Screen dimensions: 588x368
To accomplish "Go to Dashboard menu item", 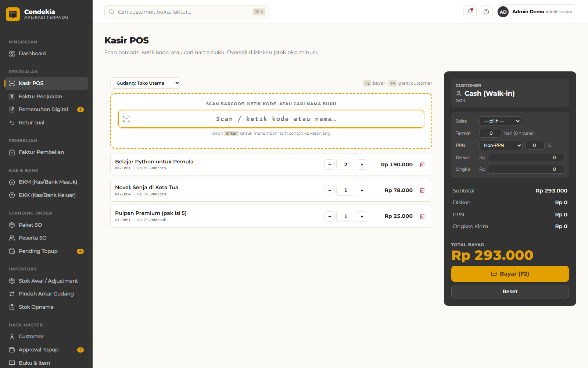I will pyautogui.click(x=46, y=54).
